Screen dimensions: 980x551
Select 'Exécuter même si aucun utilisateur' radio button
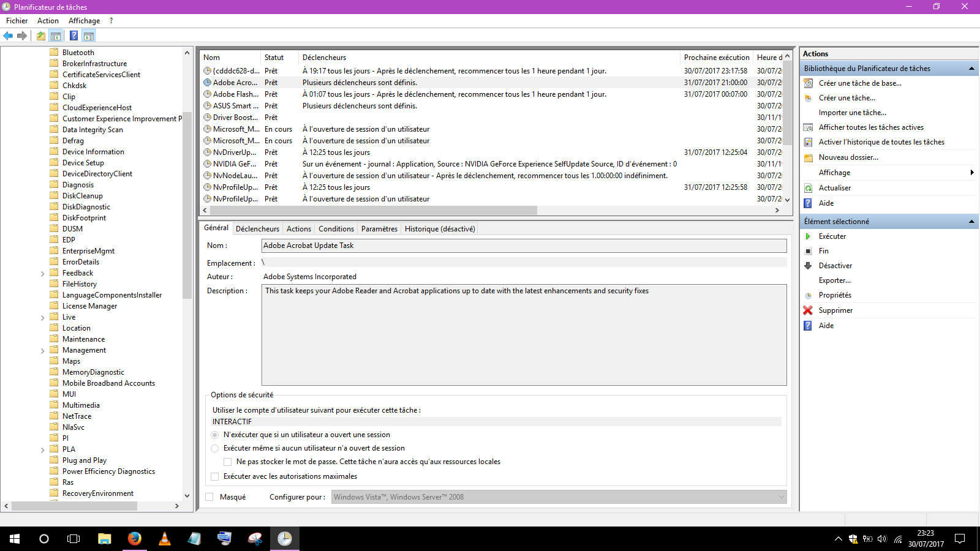(x=215, y=448)
